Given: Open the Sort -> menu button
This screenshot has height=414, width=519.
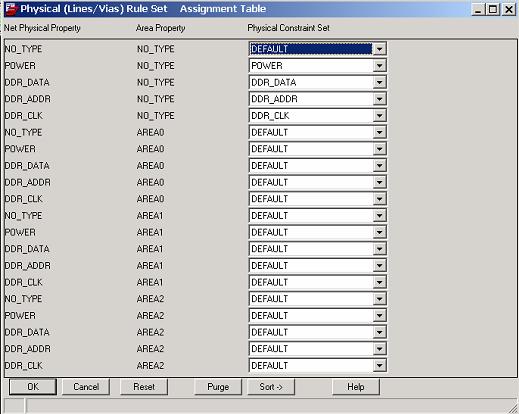Looking at the screenshot, I should (x=271, y=387).
